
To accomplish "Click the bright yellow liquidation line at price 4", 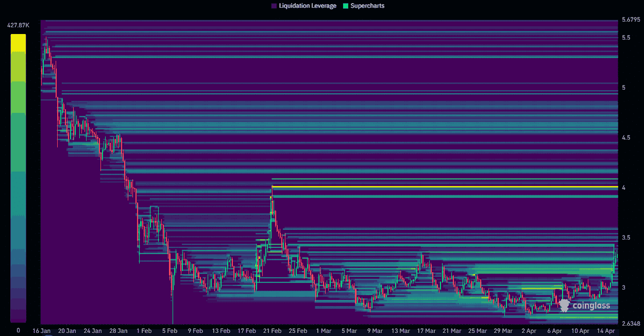I will (x=445, y=187).
